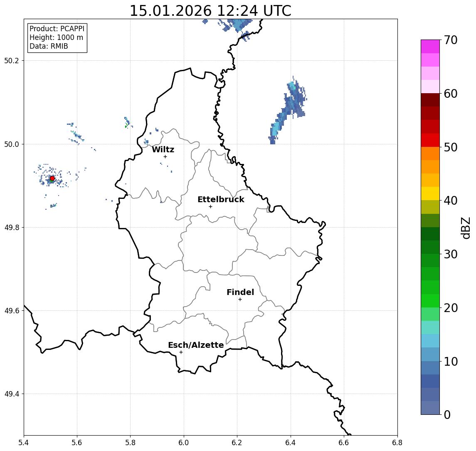This screenshot has width=476, height=451.
Task: Click the 10 label on the dBZ colorbar
Action: [x=451, y=362]
